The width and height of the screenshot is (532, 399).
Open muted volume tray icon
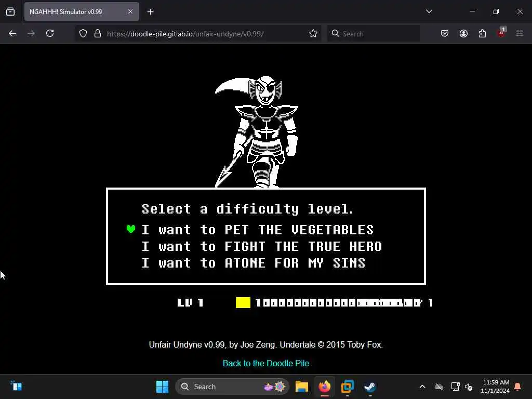(x=469, y=387)
